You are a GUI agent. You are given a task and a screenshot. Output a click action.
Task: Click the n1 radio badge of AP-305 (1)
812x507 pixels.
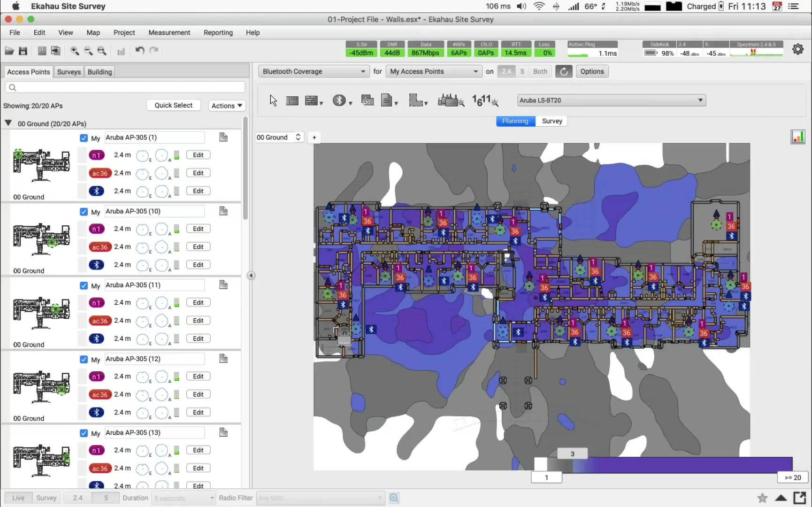click(x=96, y=155)
